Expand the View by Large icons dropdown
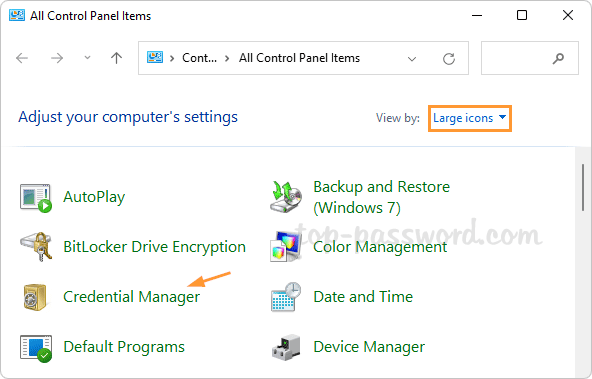Image resolution: width=592 pixels, height=379 pixels. pos(470,118)
